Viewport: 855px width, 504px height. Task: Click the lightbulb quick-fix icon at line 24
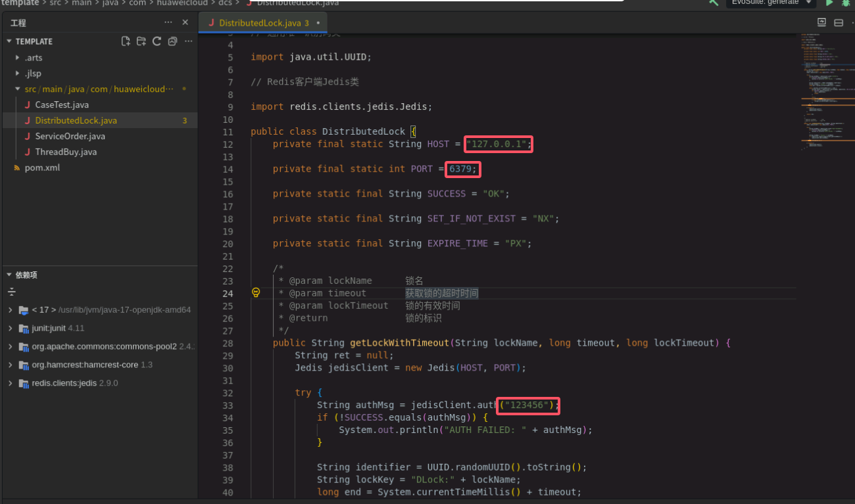[256, 292]
